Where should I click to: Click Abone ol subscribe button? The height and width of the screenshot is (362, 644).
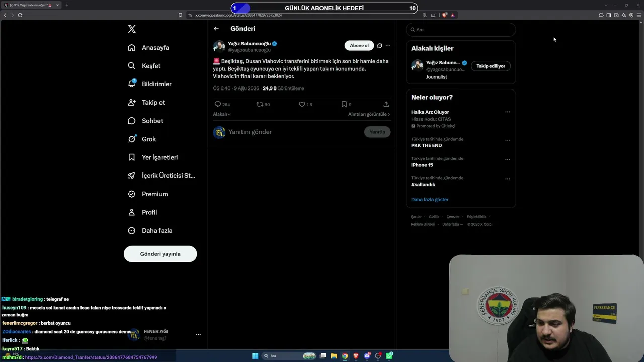coord(359,45)
